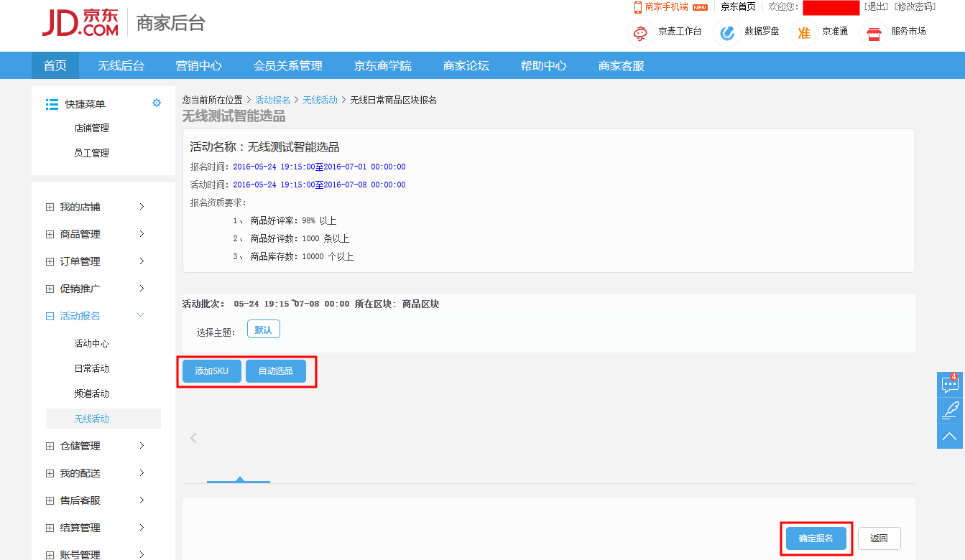Click the 京麦工作台 icon

click(x=640, y=32)
